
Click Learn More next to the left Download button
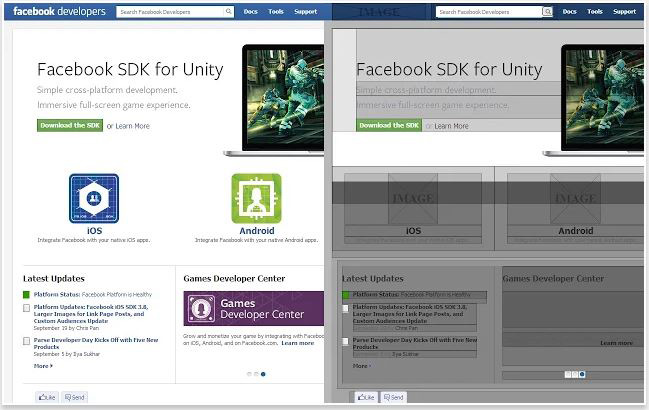(x=132, y=126)
